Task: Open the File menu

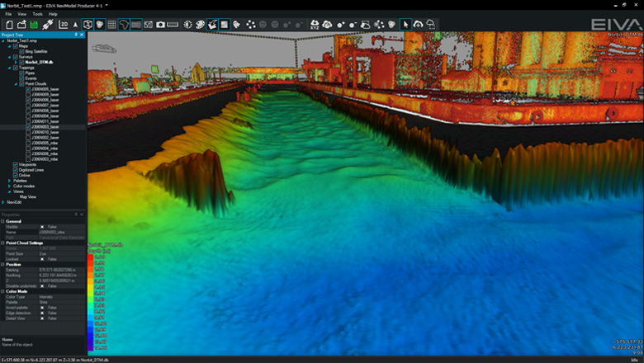Action: 8,14
